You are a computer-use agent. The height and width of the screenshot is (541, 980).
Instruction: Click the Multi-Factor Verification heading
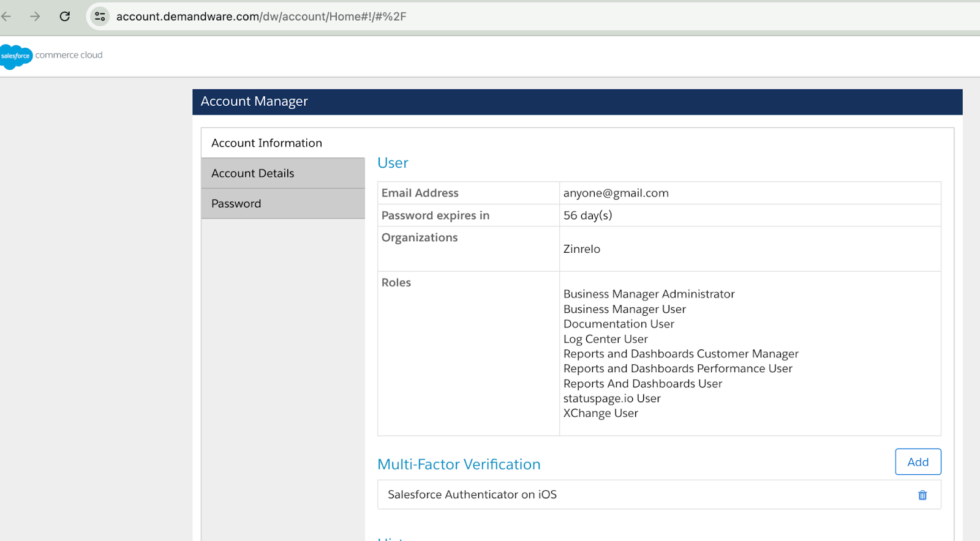pos(459,465)
